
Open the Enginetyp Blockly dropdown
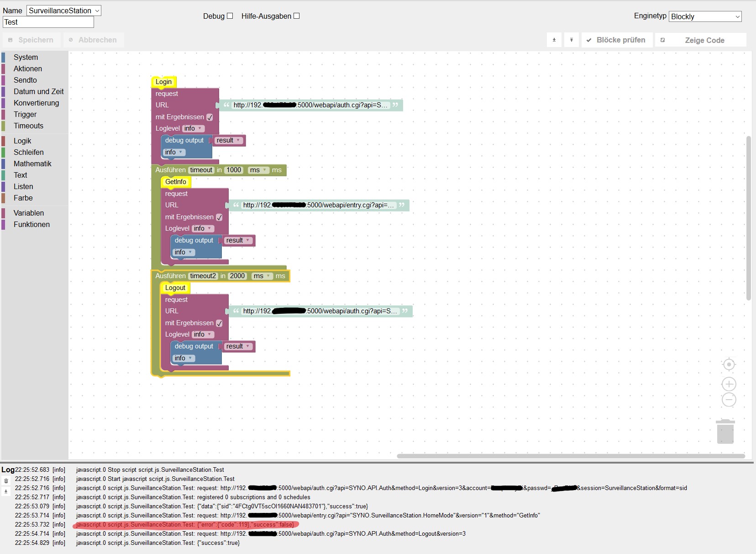[705, 16]
